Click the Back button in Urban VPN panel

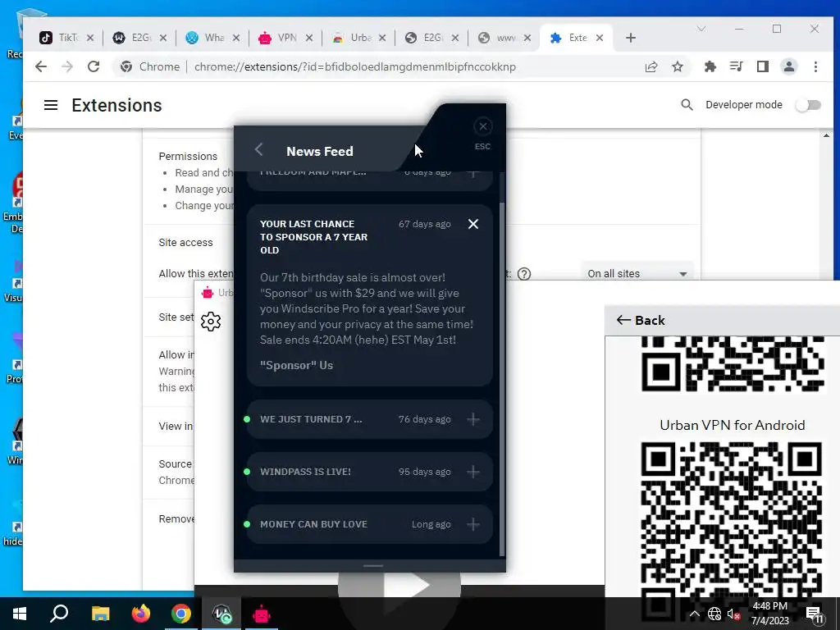click(641, 321)
